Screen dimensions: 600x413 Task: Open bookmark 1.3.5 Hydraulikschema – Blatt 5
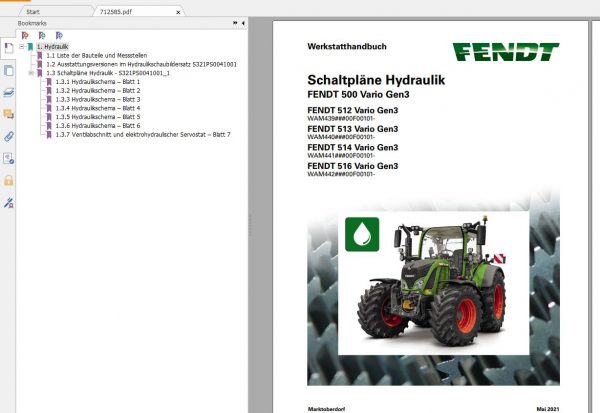[98, 117]
